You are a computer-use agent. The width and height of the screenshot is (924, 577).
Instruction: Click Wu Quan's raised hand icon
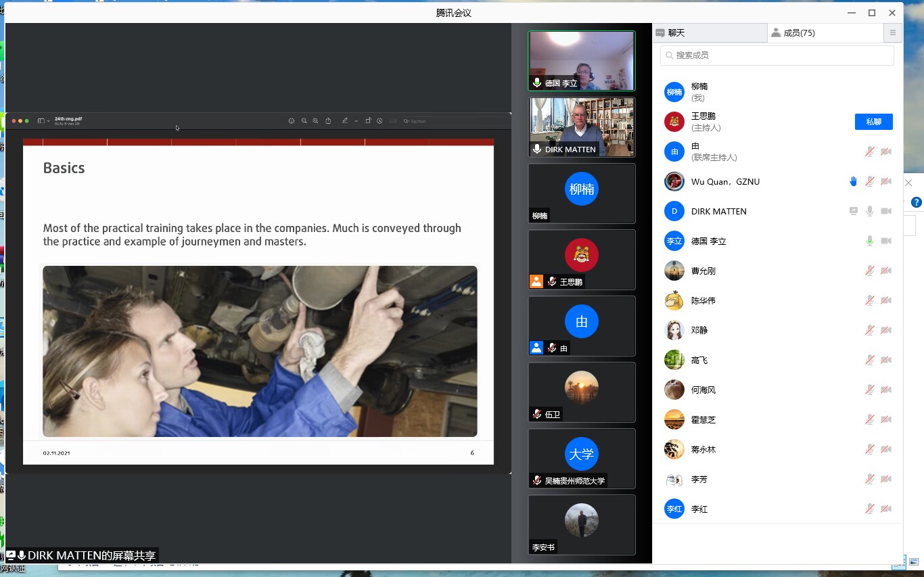tap(854, 181)
